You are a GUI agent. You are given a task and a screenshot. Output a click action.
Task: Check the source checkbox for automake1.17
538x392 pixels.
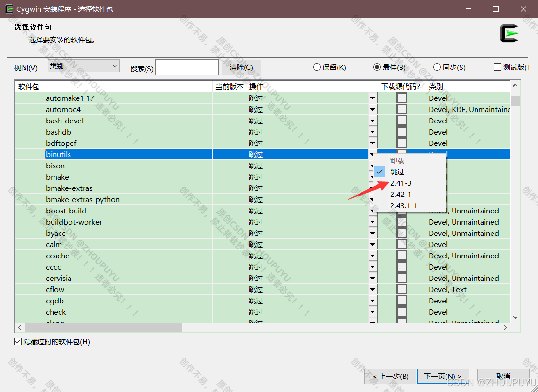(402, 98)
